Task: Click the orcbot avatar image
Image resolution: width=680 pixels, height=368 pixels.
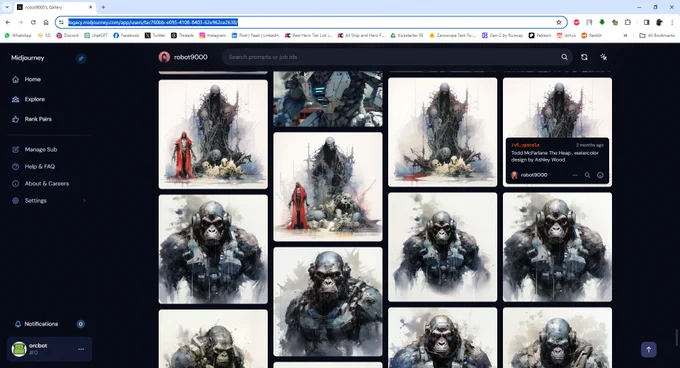Action: tap(19, 349)
